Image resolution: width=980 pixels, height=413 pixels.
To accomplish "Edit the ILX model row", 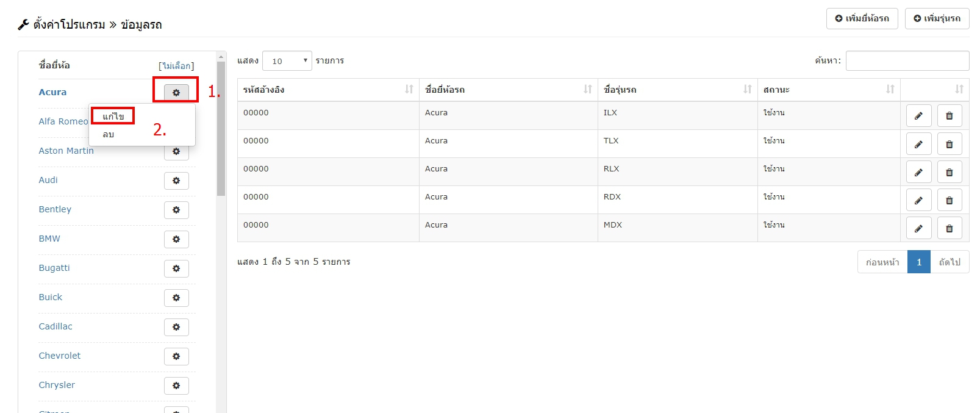I will coord(918,116).
